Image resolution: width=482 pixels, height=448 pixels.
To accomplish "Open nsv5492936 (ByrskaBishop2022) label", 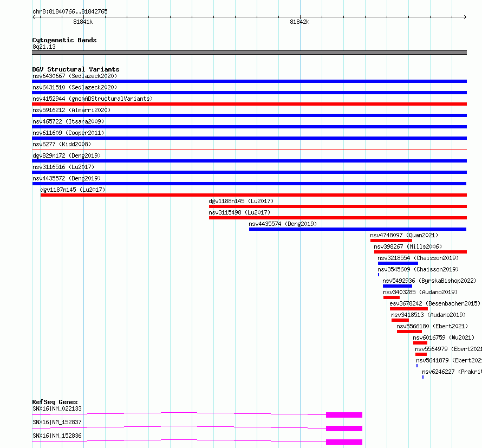I will click(x=429, y=281).
